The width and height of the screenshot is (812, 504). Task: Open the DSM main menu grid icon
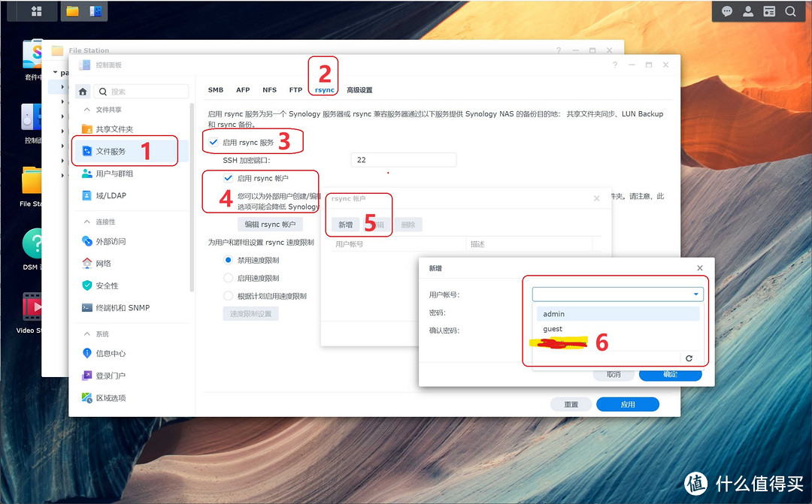coord(36,11)
